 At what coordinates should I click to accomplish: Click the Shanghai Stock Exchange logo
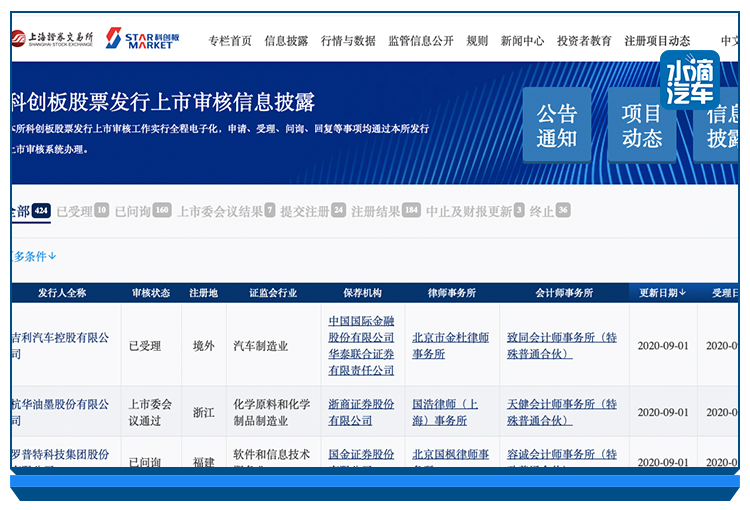52,38
